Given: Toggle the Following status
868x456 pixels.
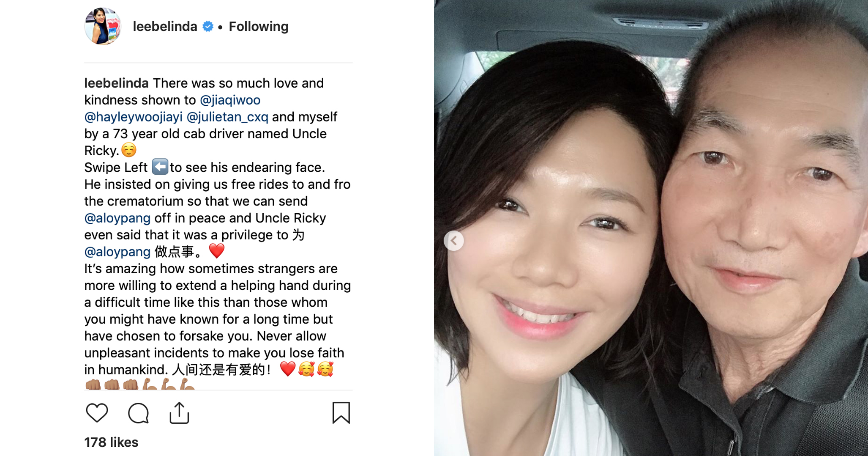Looking at the screenshot, I should 259,27.
